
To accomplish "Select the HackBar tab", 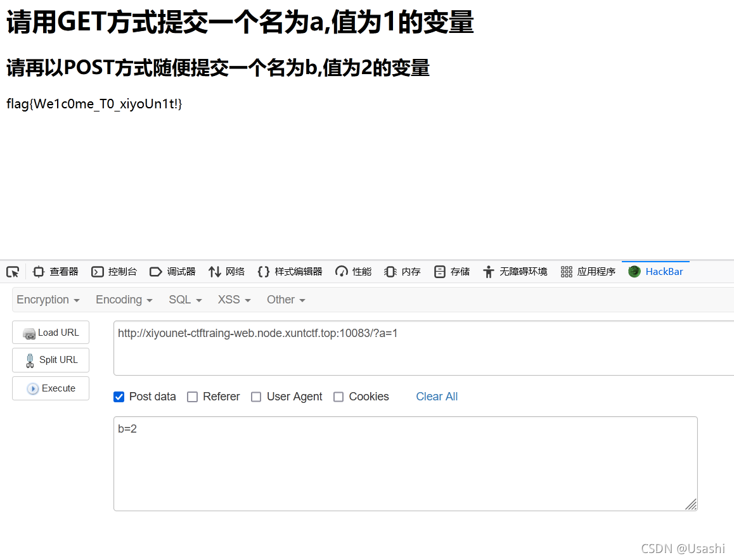I will coord(655,272).
